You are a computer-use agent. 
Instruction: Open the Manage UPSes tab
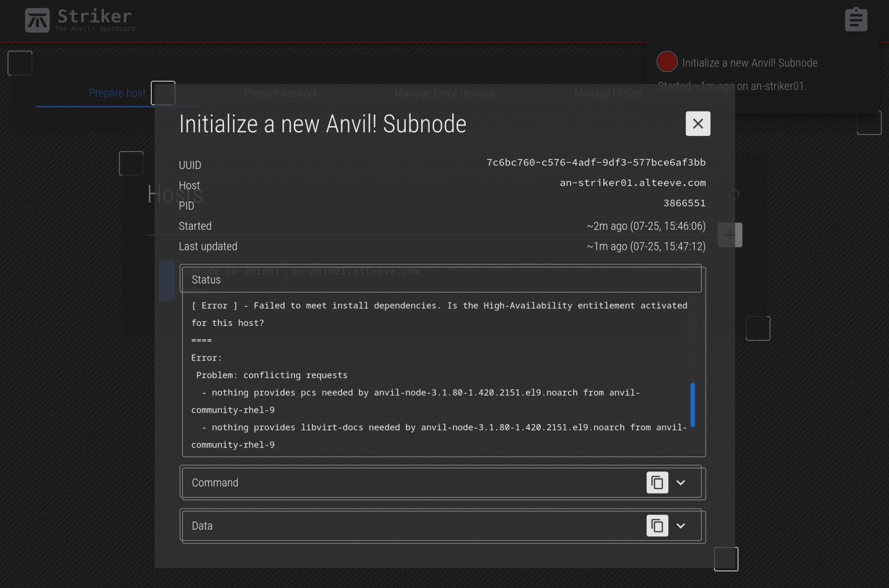608,93
